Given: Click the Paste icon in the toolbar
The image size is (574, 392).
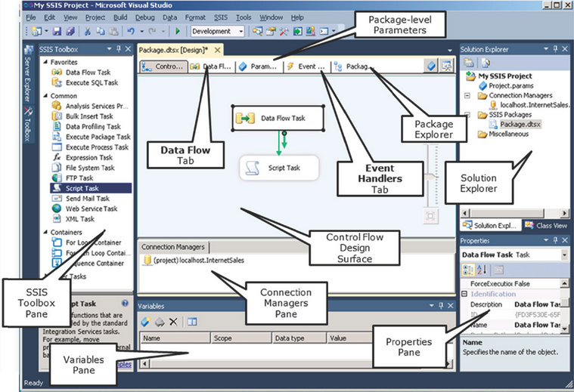Looking at the screenshot, I should [x=114, y=32].
